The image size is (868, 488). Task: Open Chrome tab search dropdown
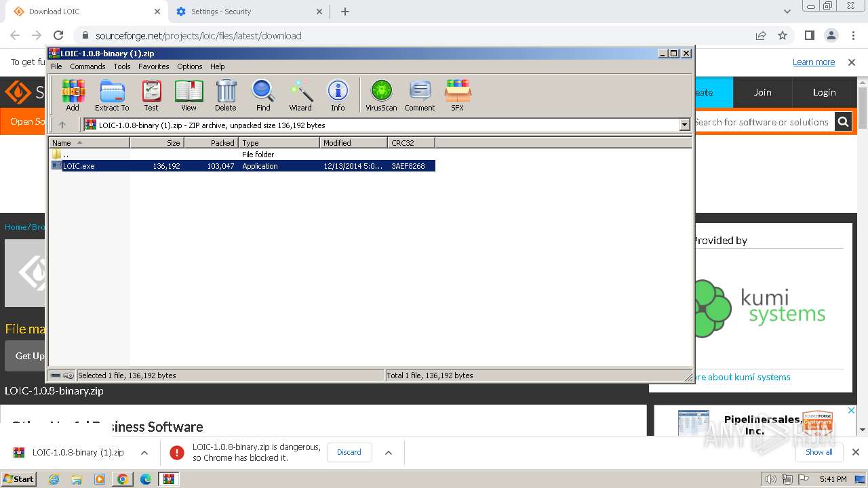tap(787, 12)
